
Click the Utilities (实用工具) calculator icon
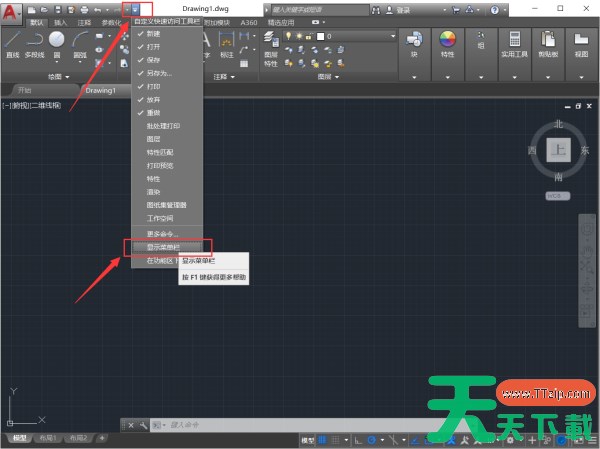(515, 43)
